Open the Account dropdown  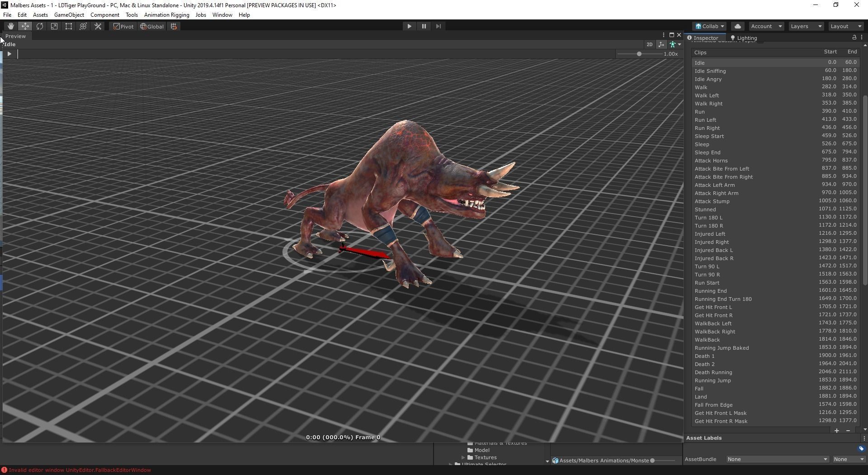[x=766, y=26]
